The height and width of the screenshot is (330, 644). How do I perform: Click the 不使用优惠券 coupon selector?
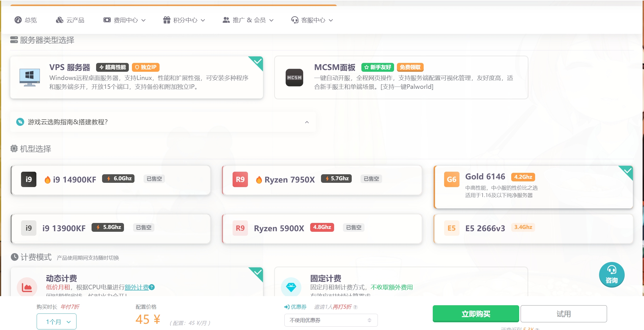(x=331, y=320)
